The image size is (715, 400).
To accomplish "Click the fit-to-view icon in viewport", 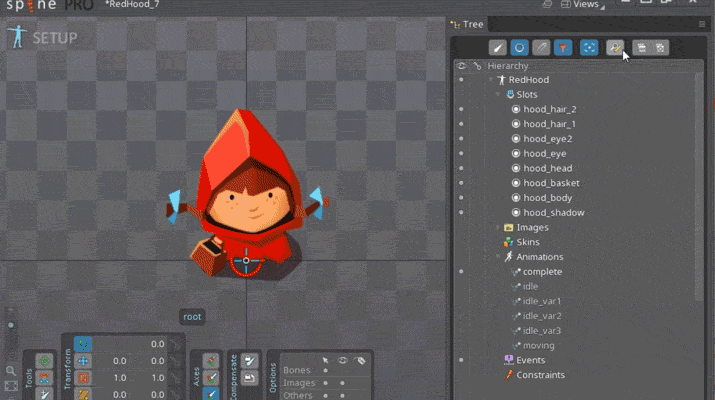I will tap(11, 386).
